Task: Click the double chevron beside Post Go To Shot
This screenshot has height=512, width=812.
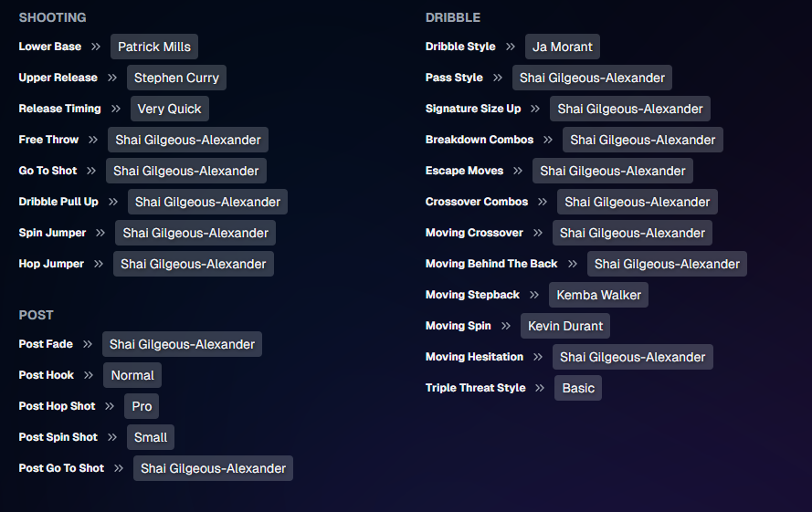Action: click(119, 468)
